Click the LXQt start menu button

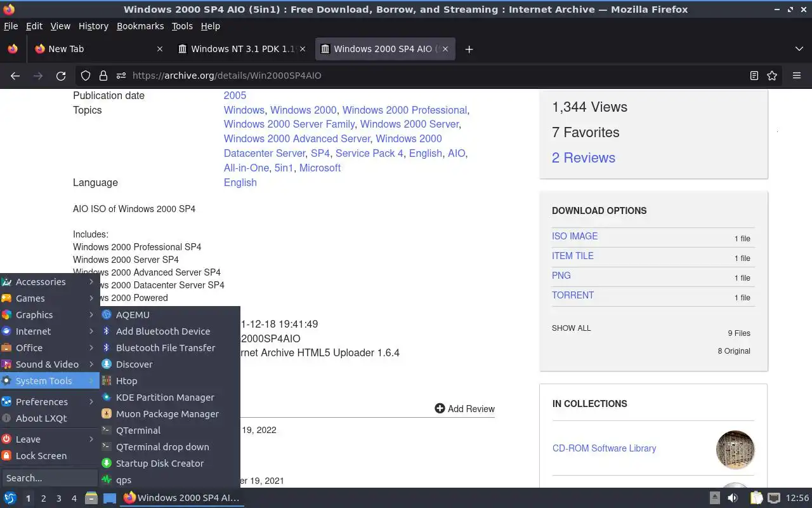[10, 498]
